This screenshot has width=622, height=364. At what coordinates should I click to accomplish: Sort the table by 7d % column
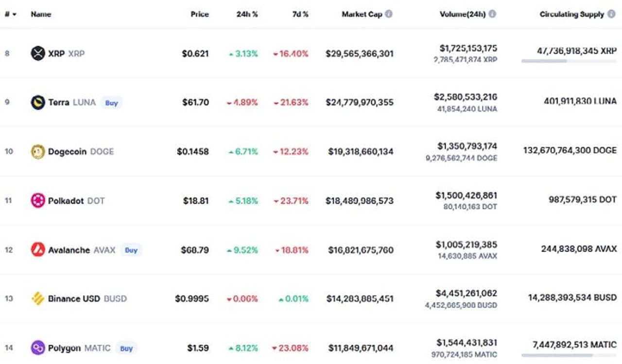point(300,14)
